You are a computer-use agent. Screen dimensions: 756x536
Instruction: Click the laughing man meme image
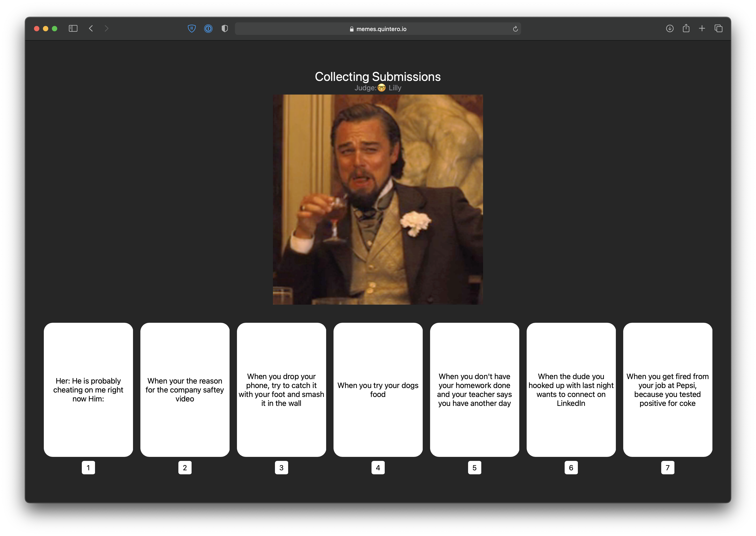point(378,199)
